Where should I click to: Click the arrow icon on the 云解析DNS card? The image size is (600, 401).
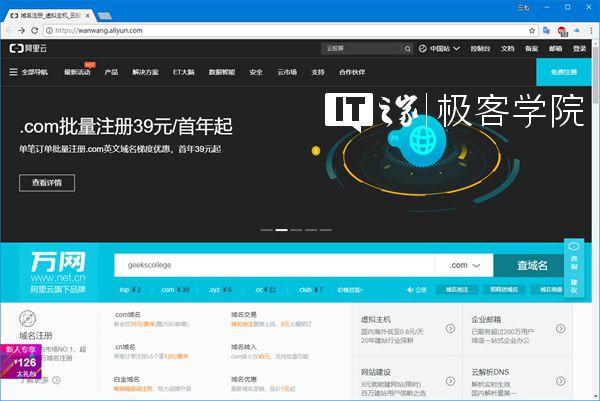(561, 381)
